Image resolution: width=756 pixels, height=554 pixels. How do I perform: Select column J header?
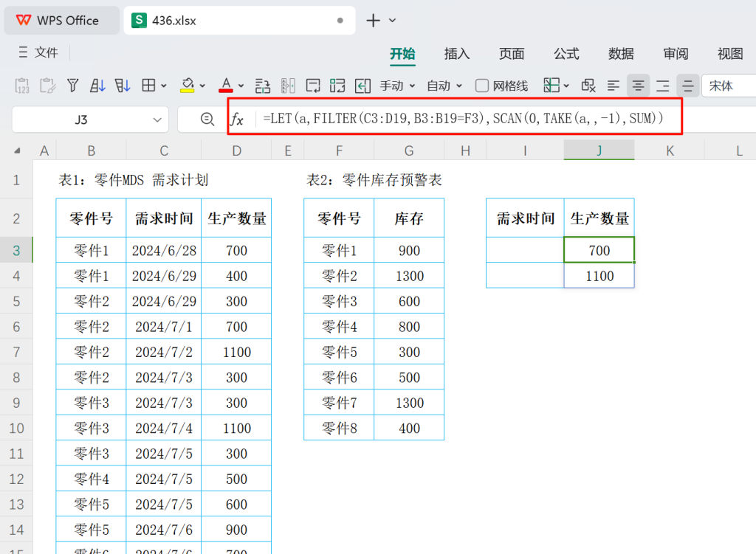(x=599, y=150)
